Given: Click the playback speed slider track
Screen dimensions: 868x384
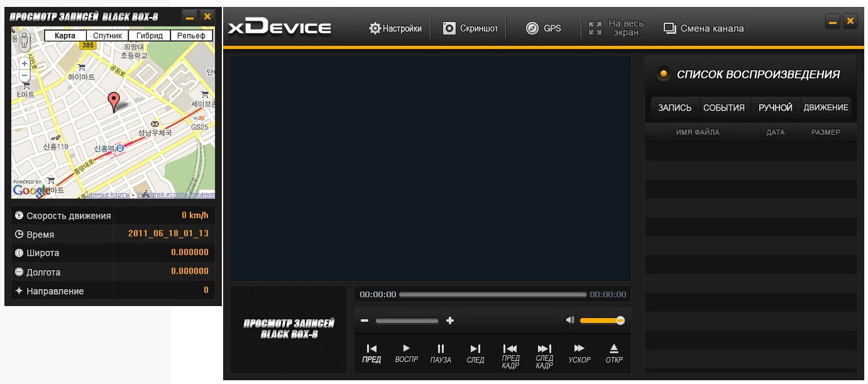Looking at the screenshot, I should point(407,321).
